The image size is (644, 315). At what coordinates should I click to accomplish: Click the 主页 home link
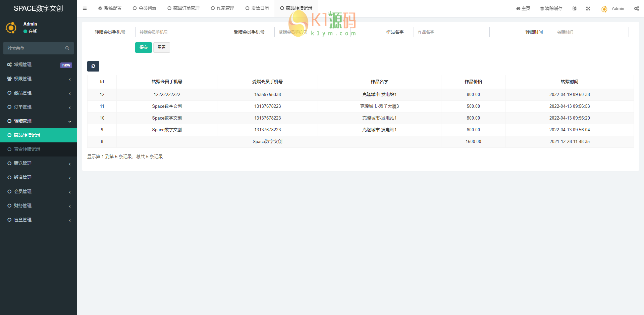[x=523, y=8]
